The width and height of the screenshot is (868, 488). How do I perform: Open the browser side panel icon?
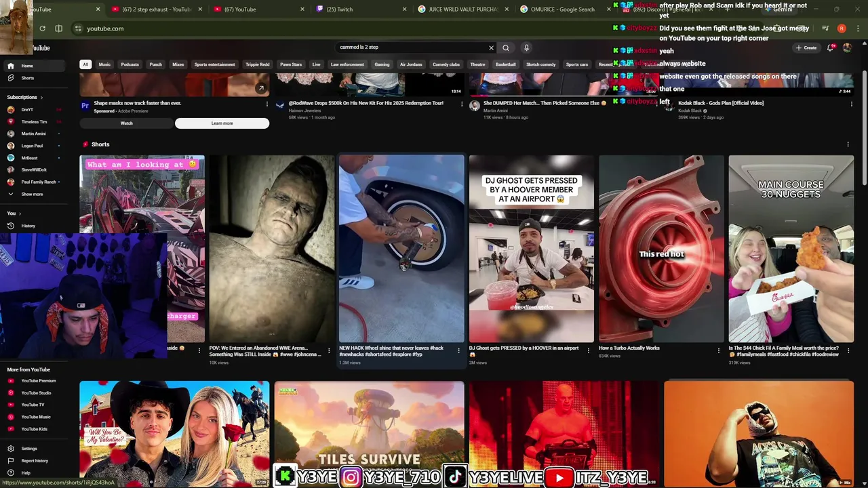pos(59,28)
